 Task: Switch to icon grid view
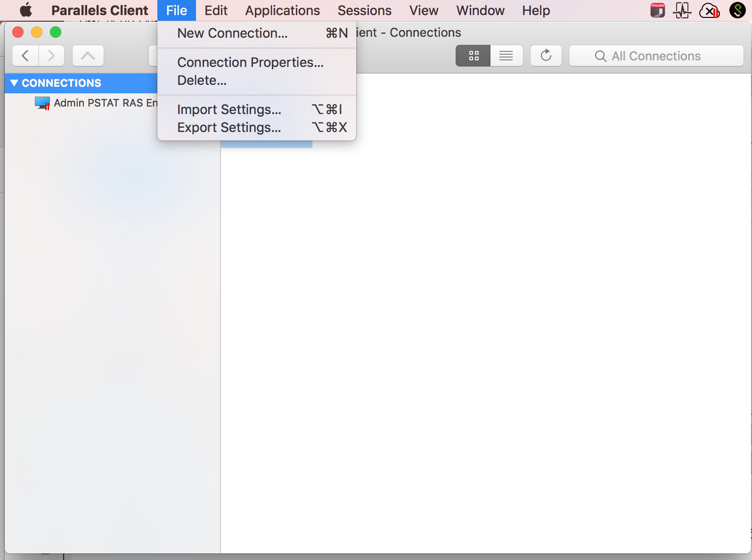[473, 56]
